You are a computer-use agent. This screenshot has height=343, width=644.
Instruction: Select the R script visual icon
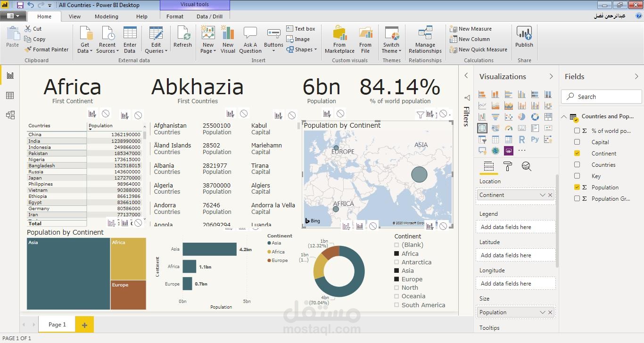[521, 139]
